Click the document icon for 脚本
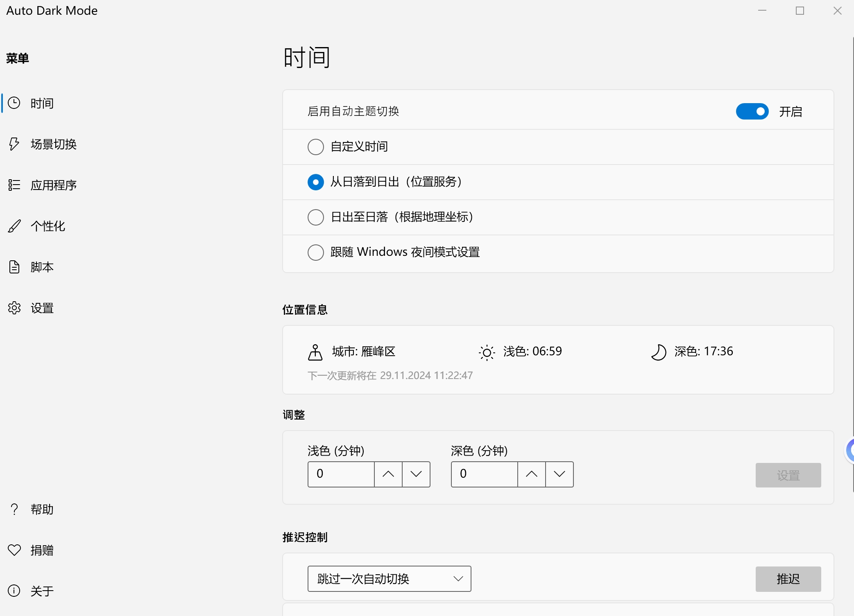The height and width of the screenshot is (616, 854). coord(14,266)
